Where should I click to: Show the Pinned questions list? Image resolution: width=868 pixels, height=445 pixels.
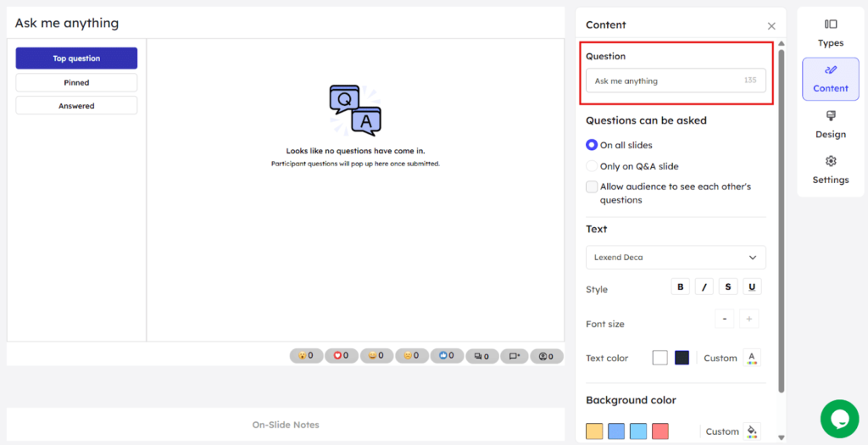76,82
